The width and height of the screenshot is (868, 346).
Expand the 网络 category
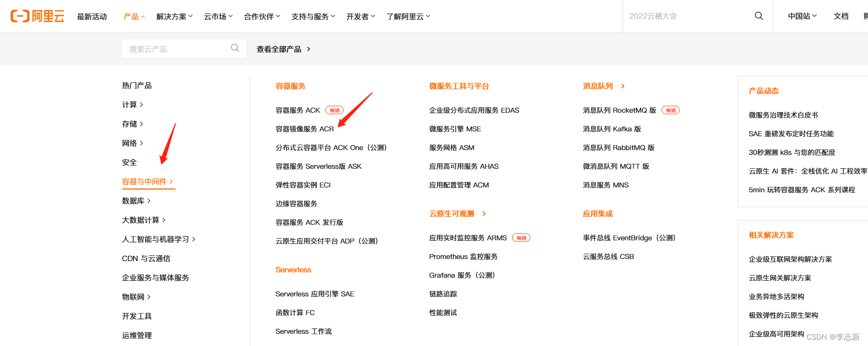coord(132,143)
